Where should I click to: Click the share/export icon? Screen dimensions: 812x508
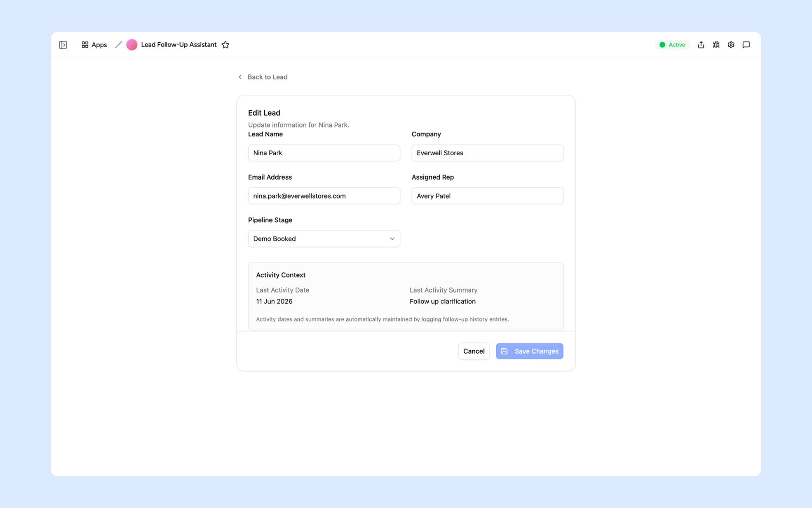(x=701, y=45)
